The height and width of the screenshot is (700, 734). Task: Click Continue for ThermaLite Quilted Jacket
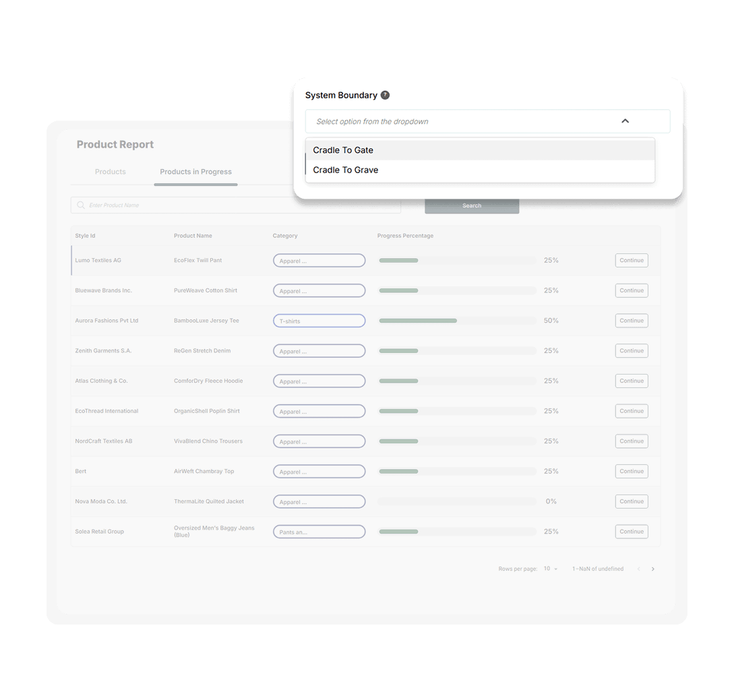point(631,501)
